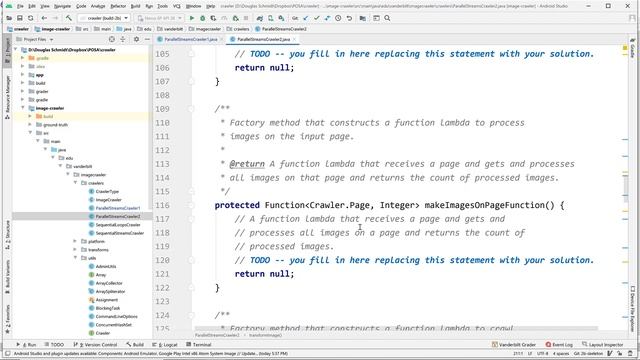This screenshot has height=360, width=640.
Task: Expand the app folder in project tree
Action: click(23, 75)
